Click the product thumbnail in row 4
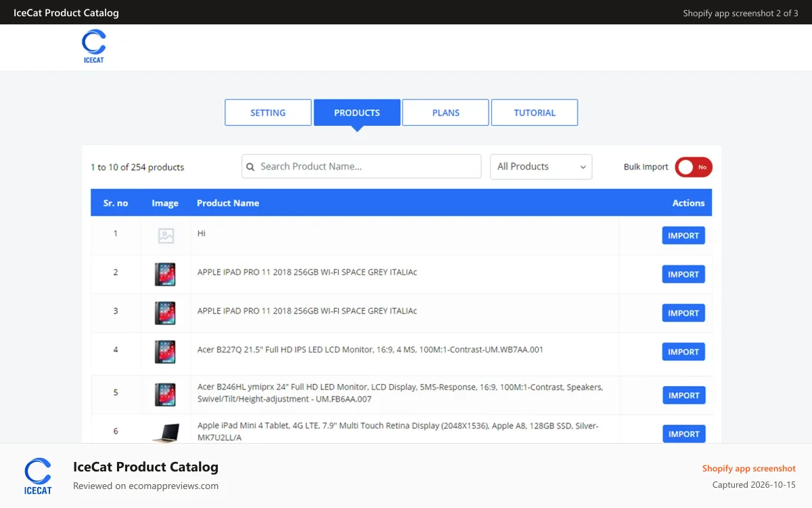The height and width of the screenshot is (508, 812). (165, 352)
